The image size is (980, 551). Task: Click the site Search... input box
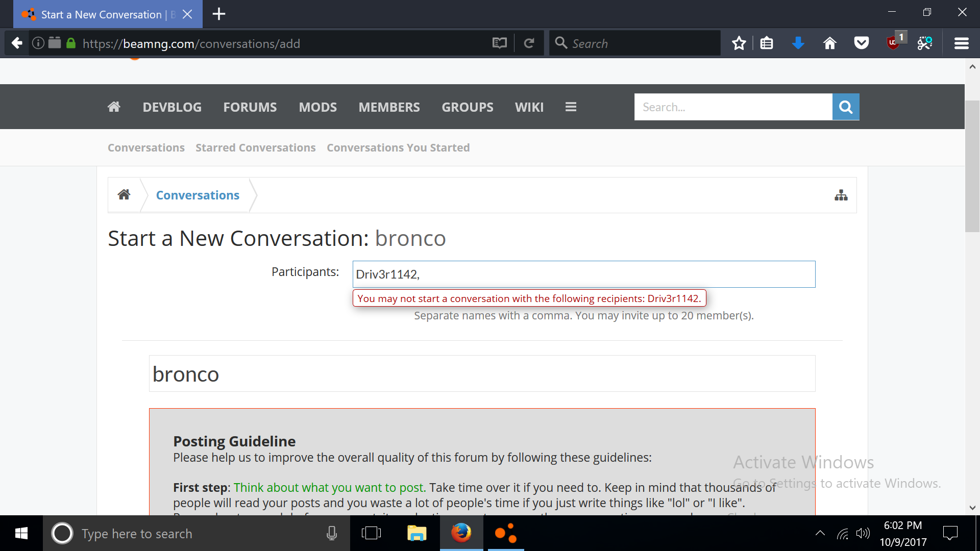[x=733, y=107]
